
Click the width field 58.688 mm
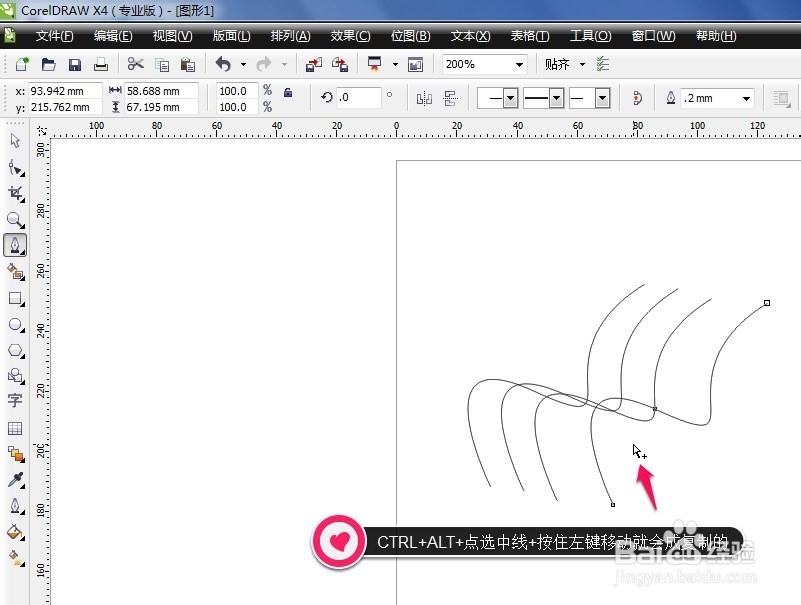pyautogui.click(x=161, y=91)
